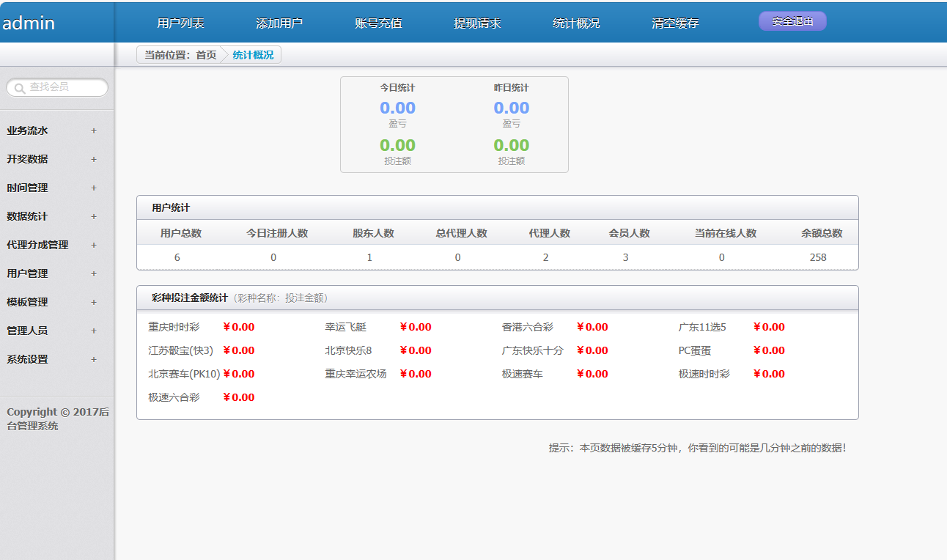Click the 极速六合彩 lottery name
Image resolution: width=947 pixels, height=560 pixels.
(174, 397)
